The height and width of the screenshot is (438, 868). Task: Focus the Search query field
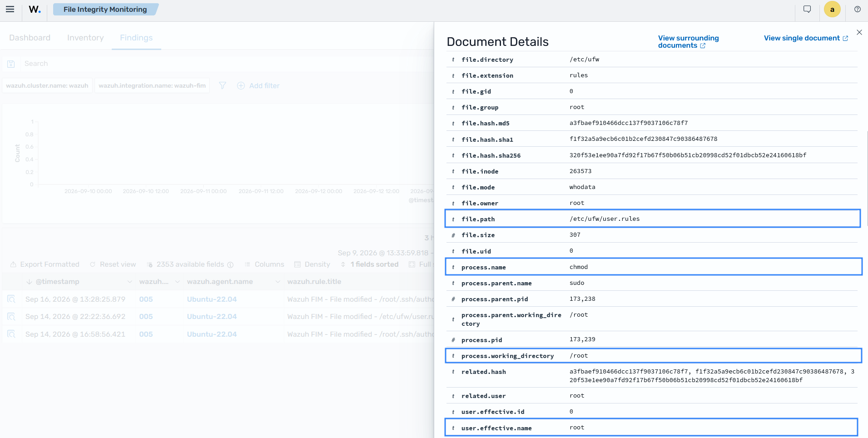[226, 64]
